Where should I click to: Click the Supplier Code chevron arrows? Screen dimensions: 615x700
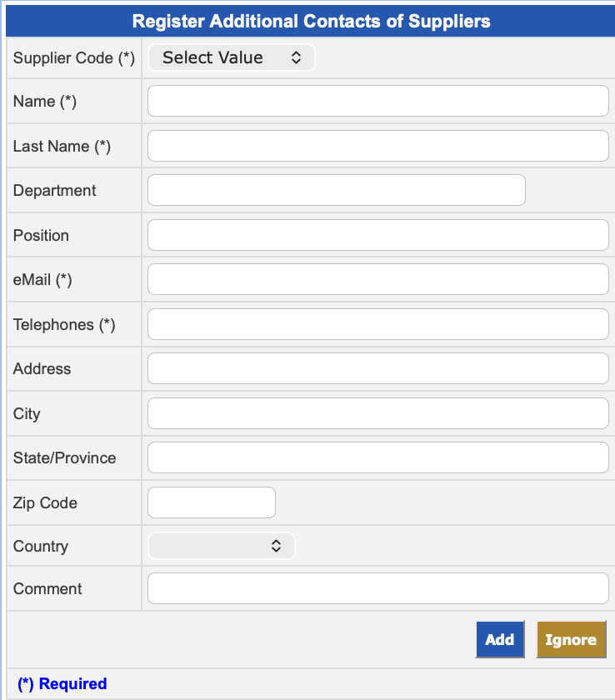(x=296, y=57)
